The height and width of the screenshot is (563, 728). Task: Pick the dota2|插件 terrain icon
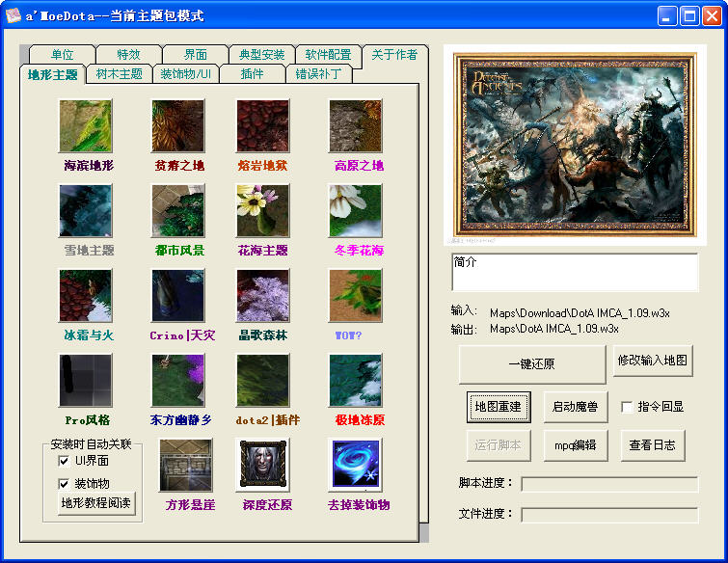click(x=263, y=381)
